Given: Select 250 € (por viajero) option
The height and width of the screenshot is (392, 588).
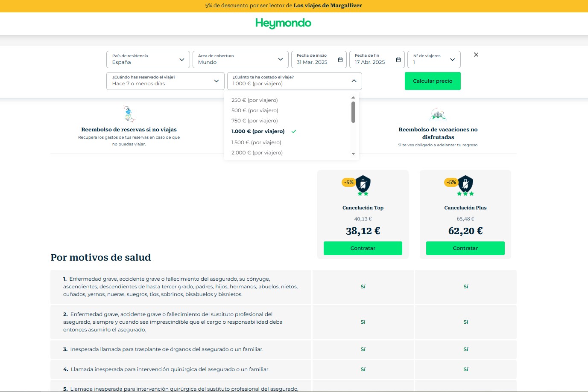Looking at the screenshot, I should pyautogui.click(x=255, y=100).
